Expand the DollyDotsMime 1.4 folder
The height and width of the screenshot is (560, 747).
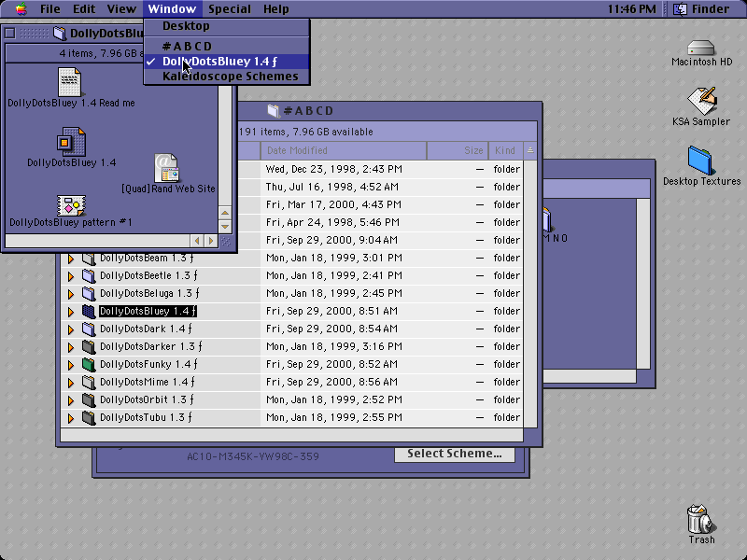click(71, 383)
